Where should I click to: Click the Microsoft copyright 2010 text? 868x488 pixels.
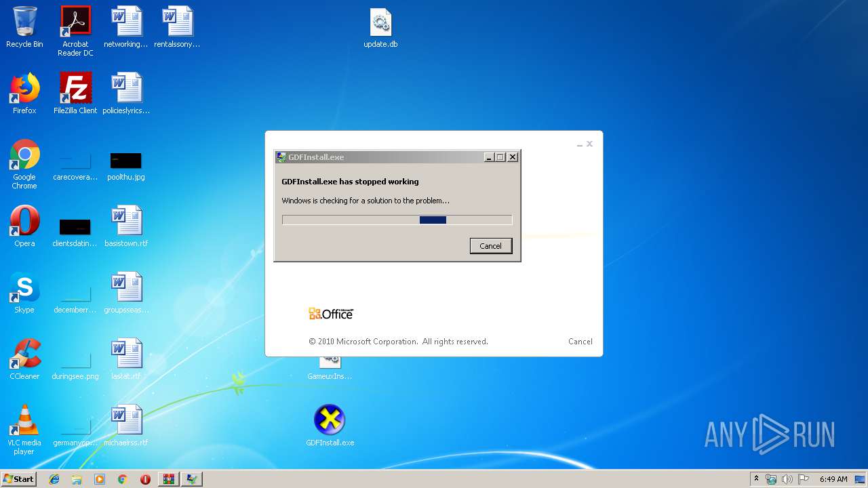point(398,342)
